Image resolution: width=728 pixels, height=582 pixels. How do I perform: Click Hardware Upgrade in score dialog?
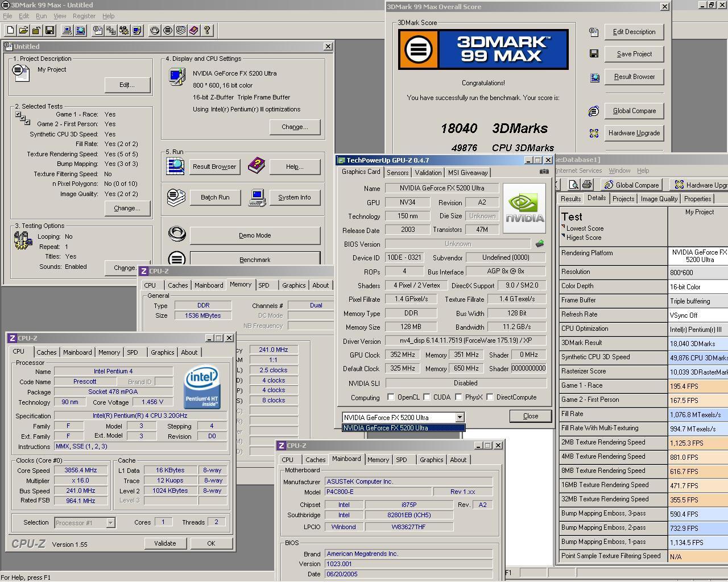(634, 133)
